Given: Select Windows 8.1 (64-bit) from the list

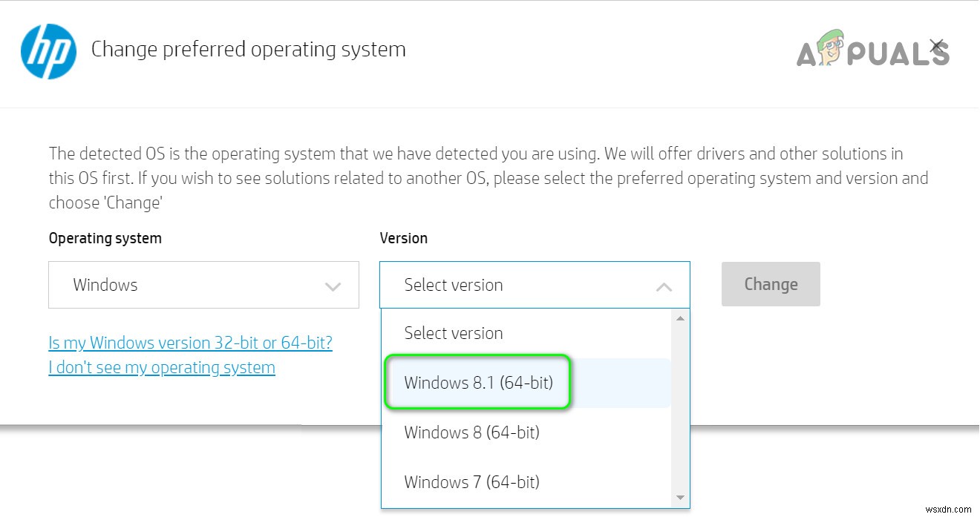Looking at the screenshot, I should (478, 383).
